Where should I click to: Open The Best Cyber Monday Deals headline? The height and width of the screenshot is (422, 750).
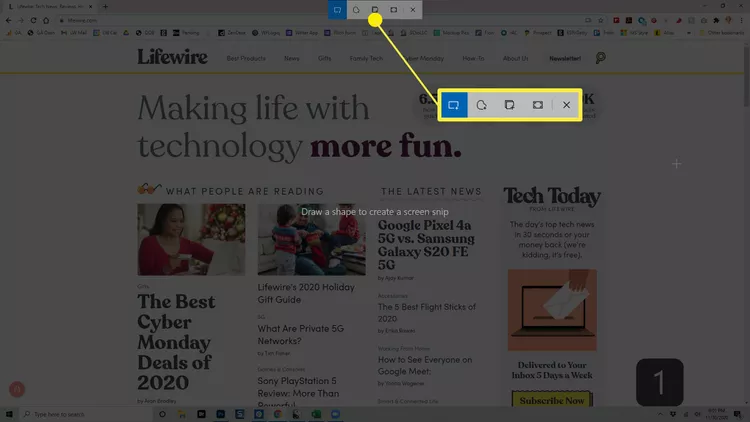click(176, 342)
